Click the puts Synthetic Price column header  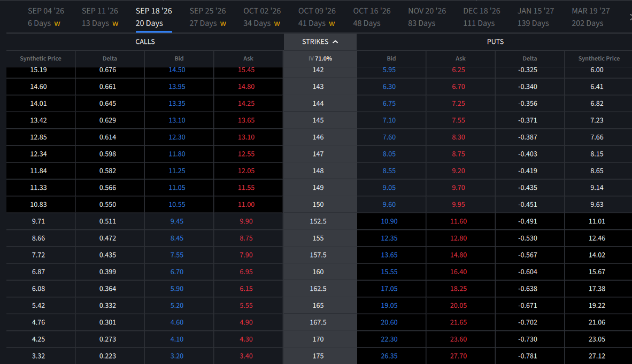(x=598, y=58)
